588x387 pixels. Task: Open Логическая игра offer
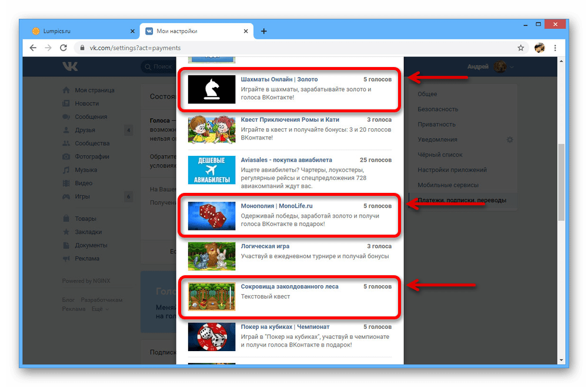(x=265, y=246)
